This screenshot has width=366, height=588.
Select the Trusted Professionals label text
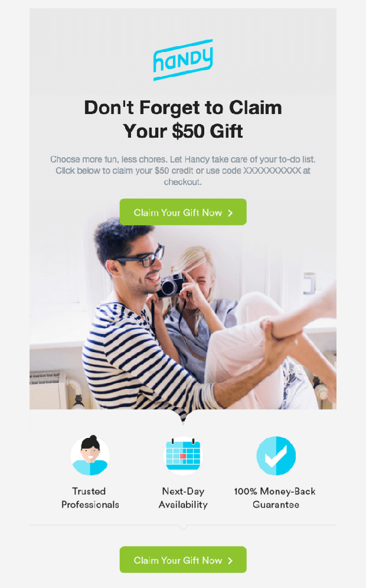[90, 498]
